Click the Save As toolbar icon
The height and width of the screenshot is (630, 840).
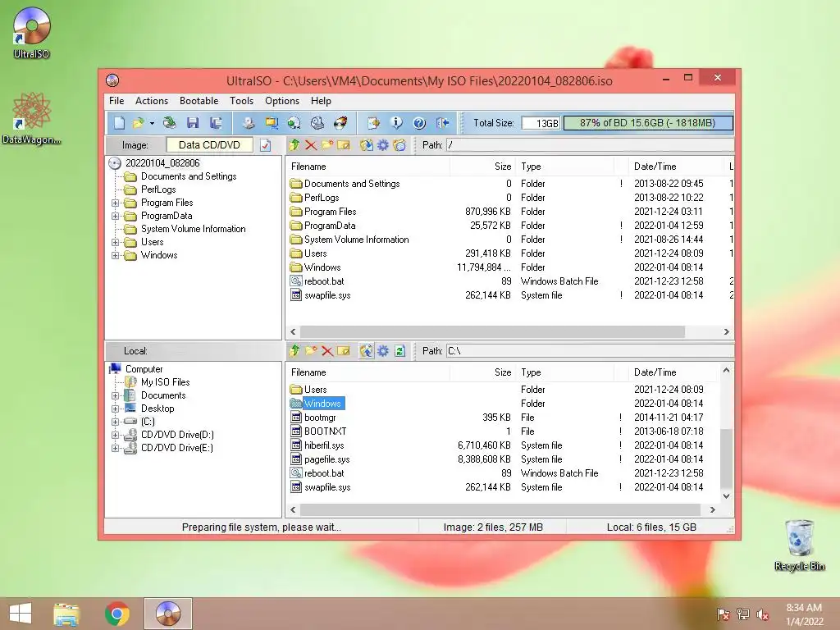point(216,123)
